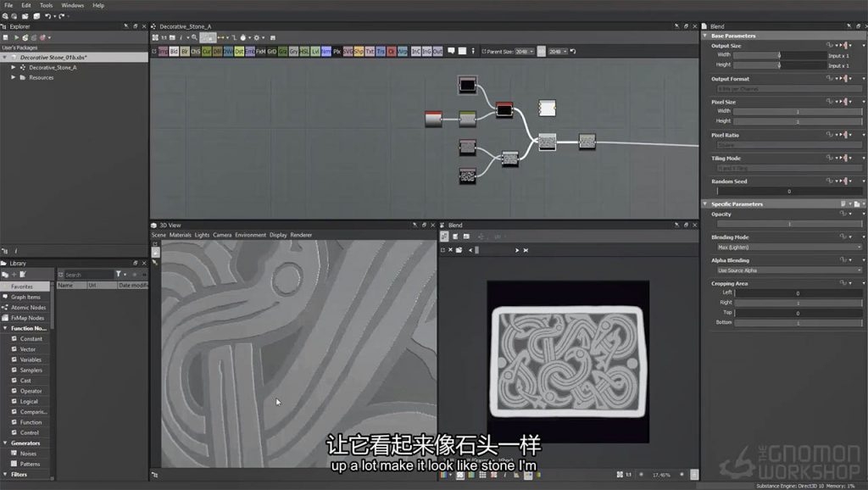Open the Lights menu in 3D View
The image size is (868, 490).
(202, 236)
